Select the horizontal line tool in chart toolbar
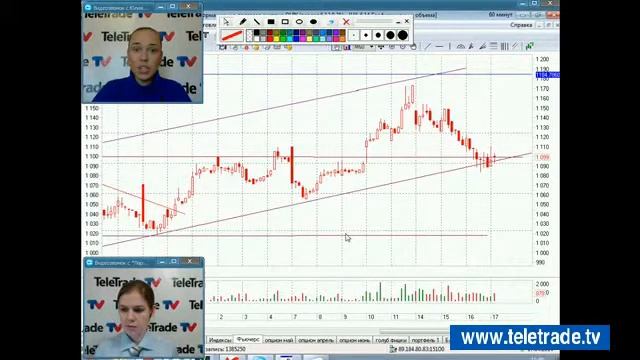Screen dimensions: 640x360 click(439, 47)
